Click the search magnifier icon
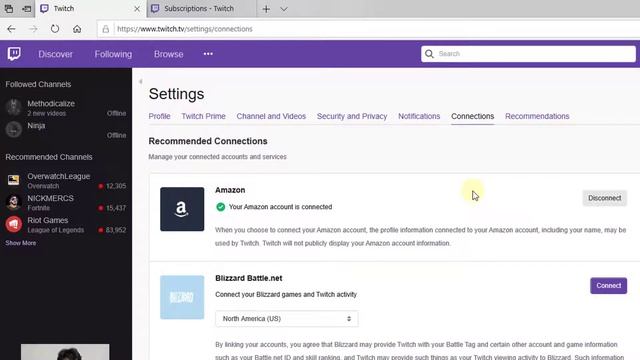Image resolution: width=640 pixels, height=360 pixels. (x=429, y=54)
